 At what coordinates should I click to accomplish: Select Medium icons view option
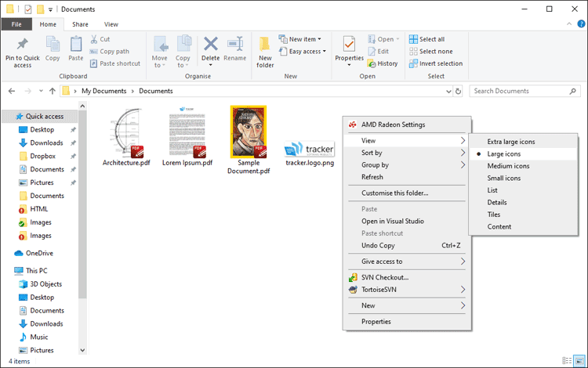point(523,166)
